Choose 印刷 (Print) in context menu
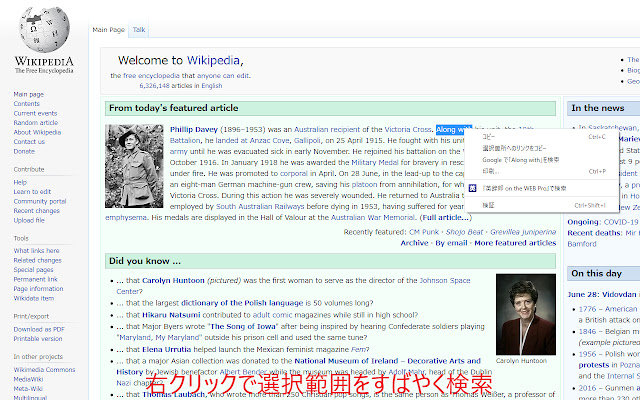 490,171
